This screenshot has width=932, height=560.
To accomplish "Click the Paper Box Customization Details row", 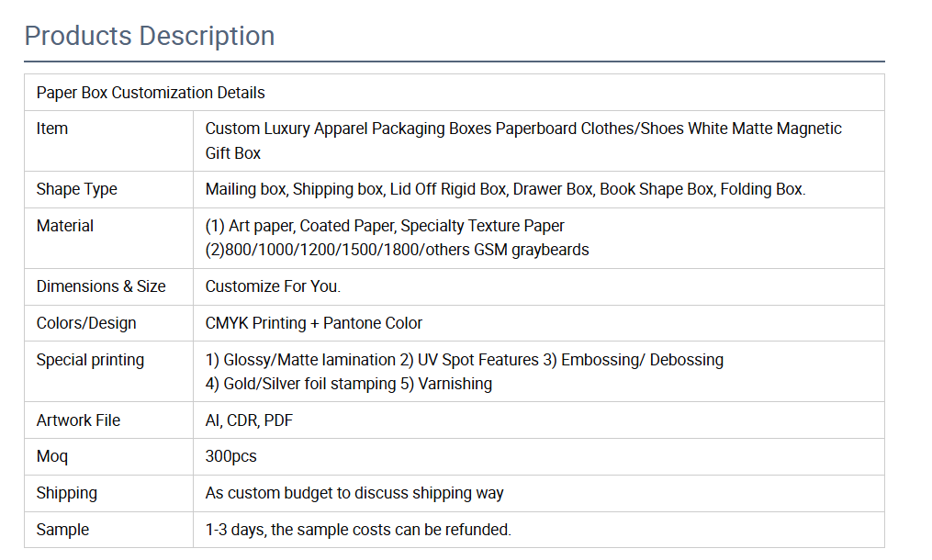I will 151,93.
